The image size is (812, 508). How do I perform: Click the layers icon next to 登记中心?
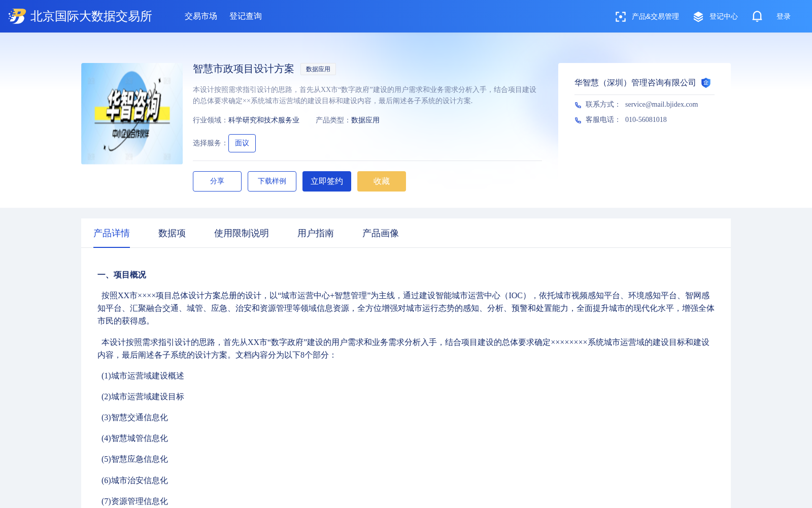(x=698, y=17)
